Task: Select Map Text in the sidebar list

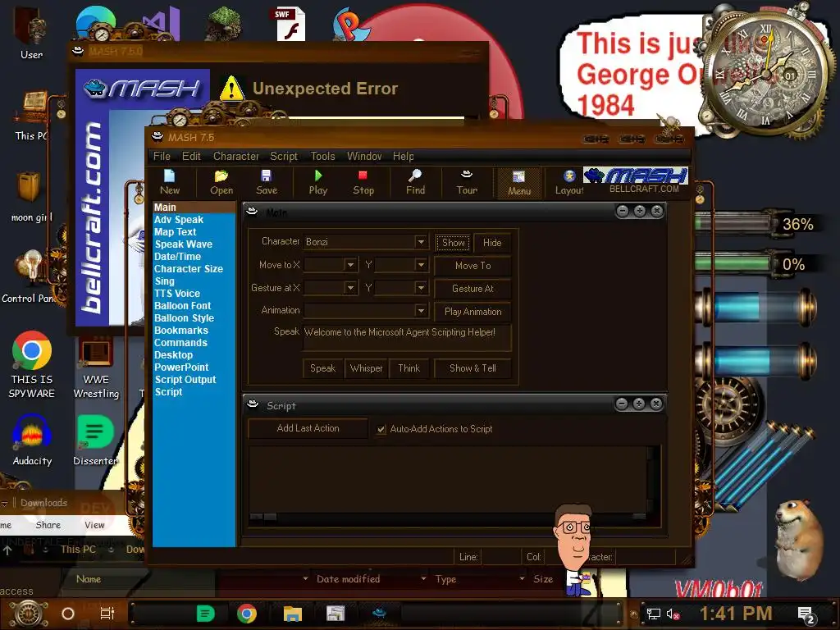Action: tap(176, 232)
